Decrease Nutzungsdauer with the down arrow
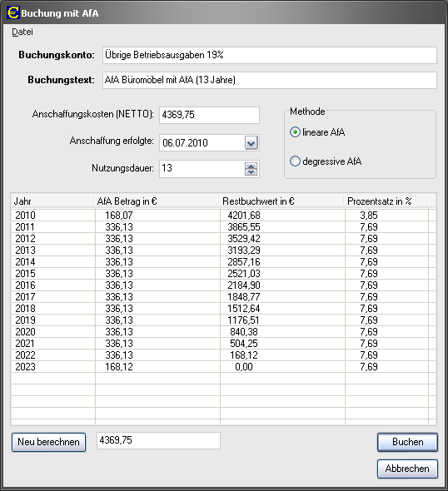448x491 pixels. (251, 172)
